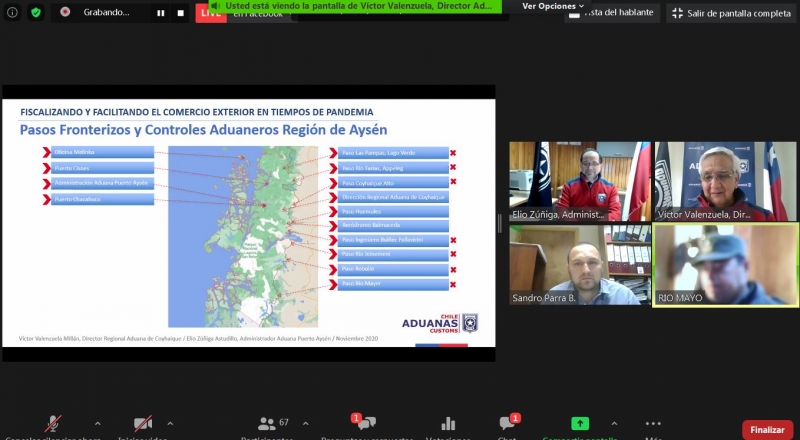Open Participantes panel showing 67

[x=273, y=423]
